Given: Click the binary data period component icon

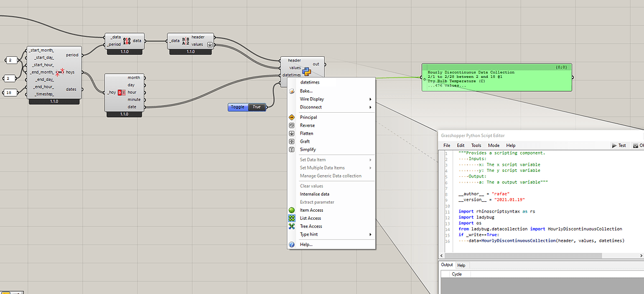Looking at the screenshot, I should [127, 40].
